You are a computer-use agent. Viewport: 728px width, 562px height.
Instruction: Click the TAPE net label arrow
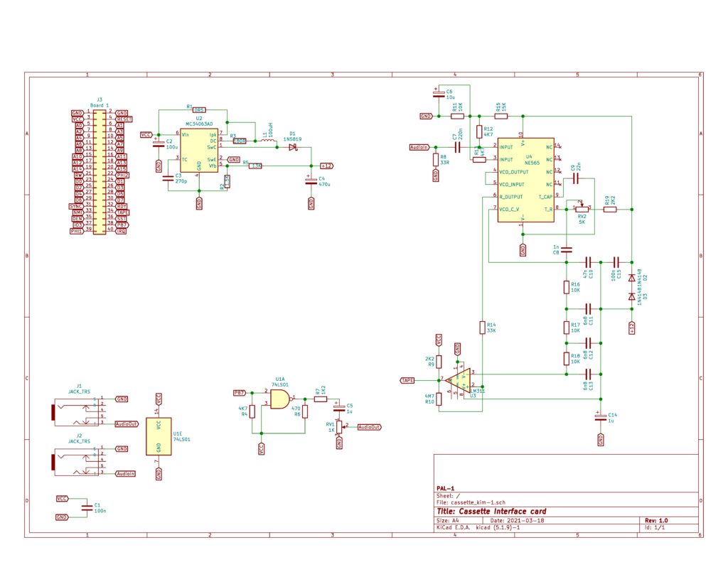[407, 380]
